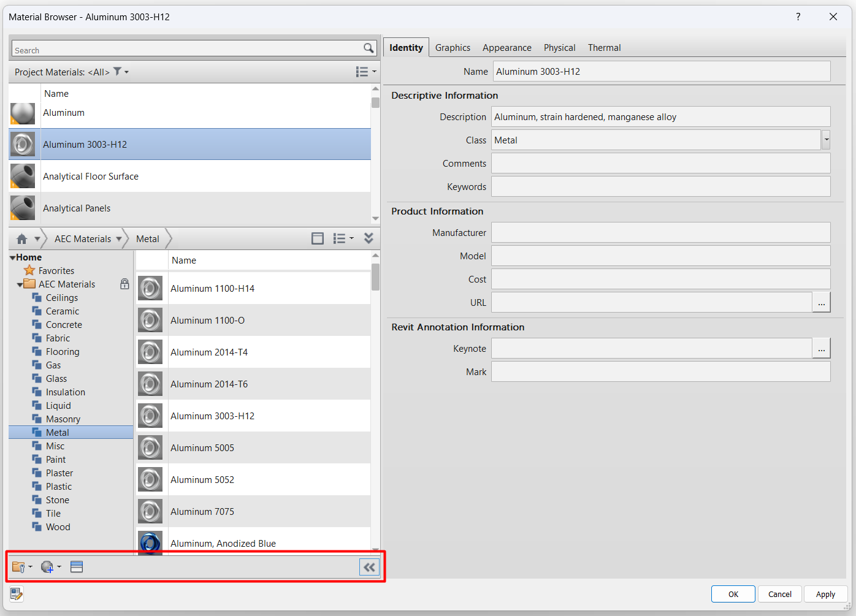Collapse the Home tree node

coord(12,257)
